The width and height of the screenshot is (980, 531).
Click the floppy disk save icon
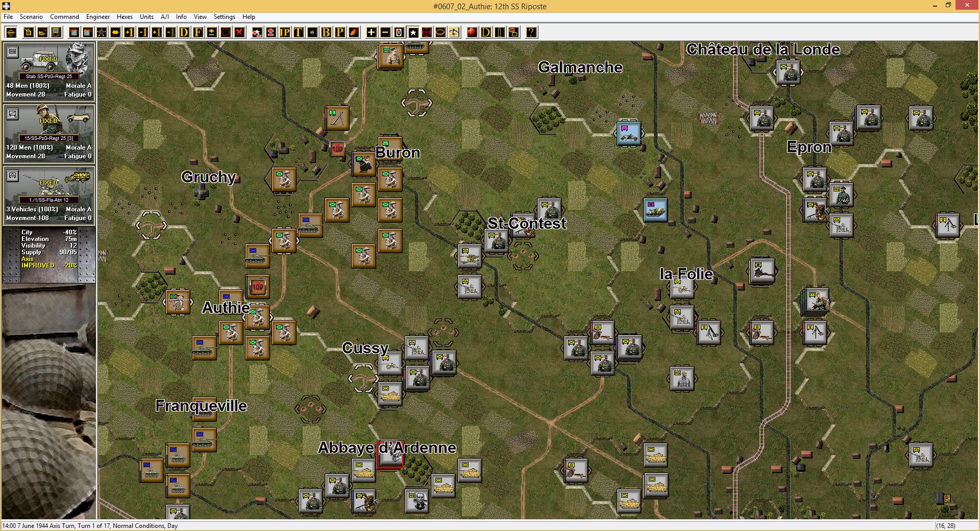(56, 33)
